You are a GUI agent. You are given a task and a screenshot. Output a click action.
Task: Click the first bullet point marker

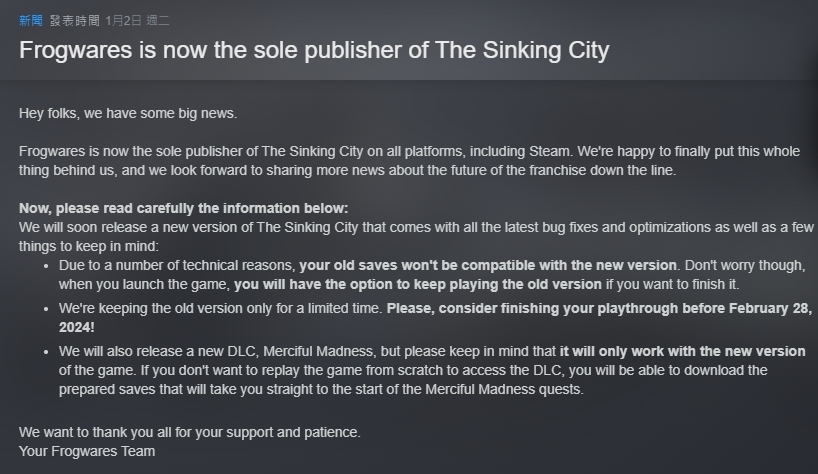pos(46,266)
